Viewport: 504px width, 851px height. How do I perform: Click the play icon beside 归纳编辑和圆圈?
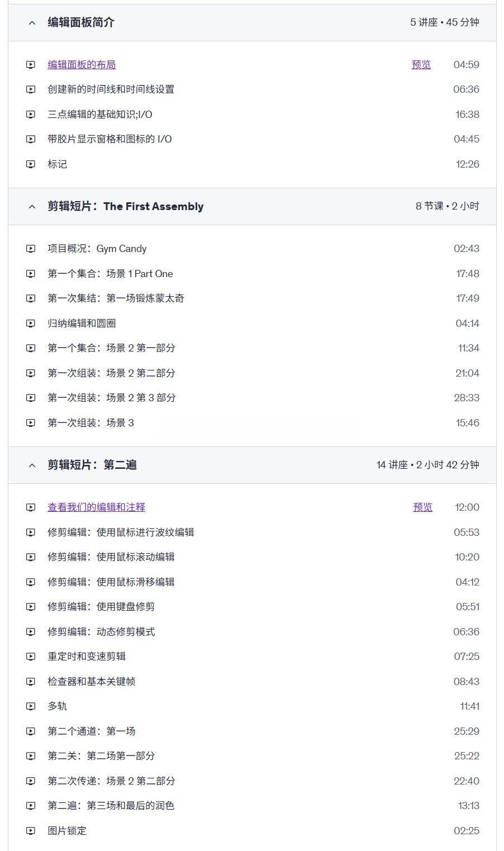click(32, 323)
